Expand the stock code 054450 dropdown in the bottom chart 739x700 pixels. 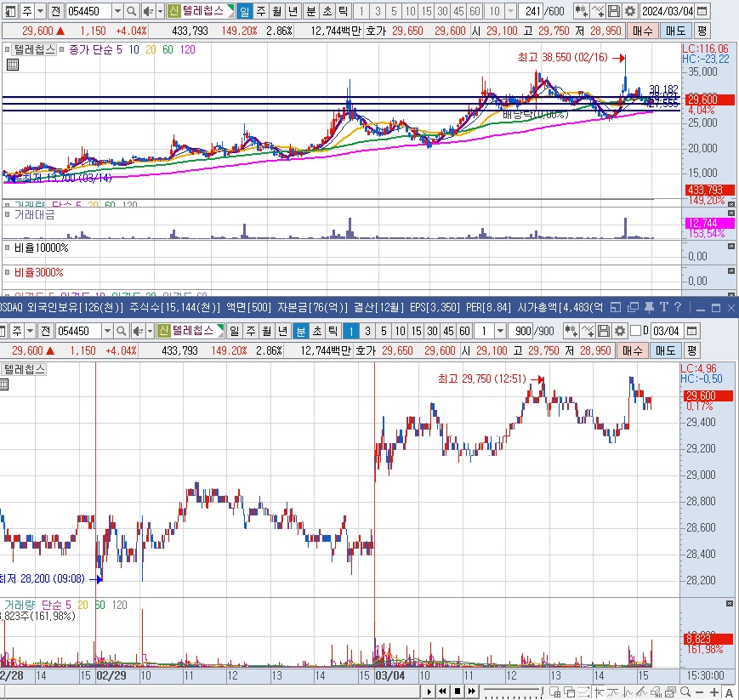point(107,331)
